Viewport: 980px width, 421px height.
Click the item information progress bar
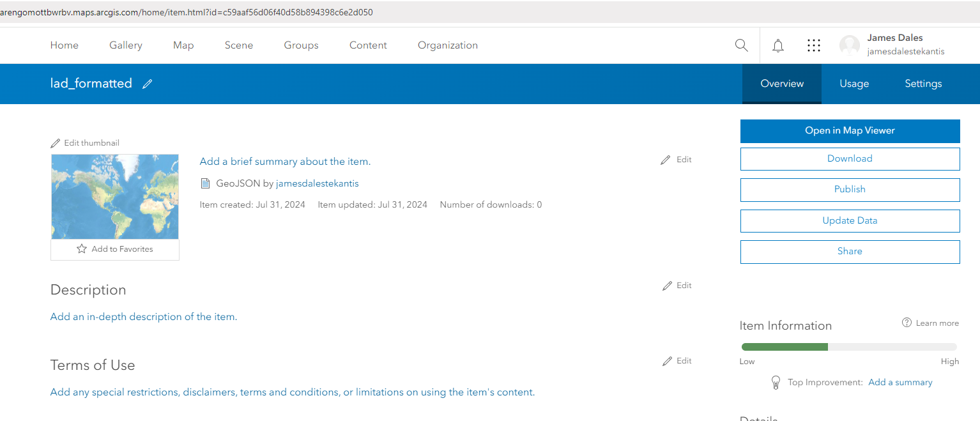849,347
